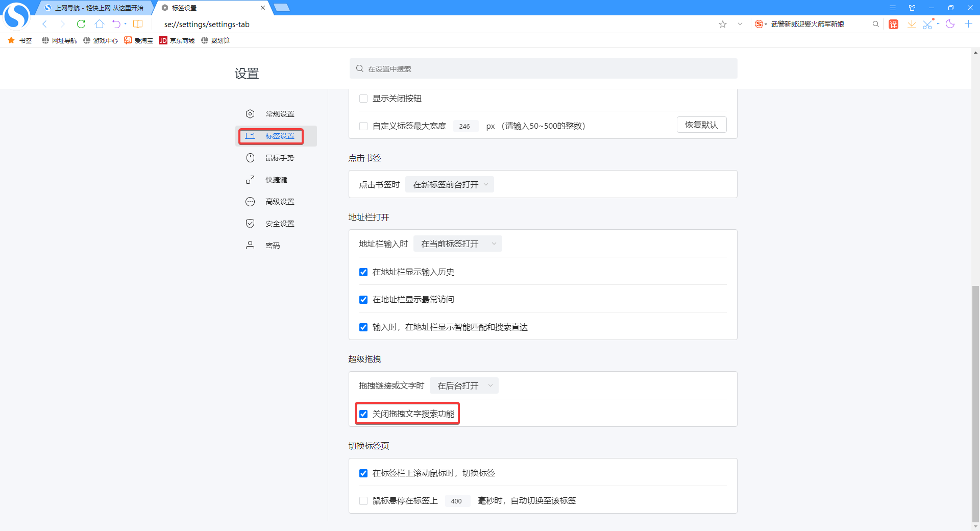Screen dimensions: 980x531
Task: Open the bookmarks book icon in toolbar
Action: point(138,24)
